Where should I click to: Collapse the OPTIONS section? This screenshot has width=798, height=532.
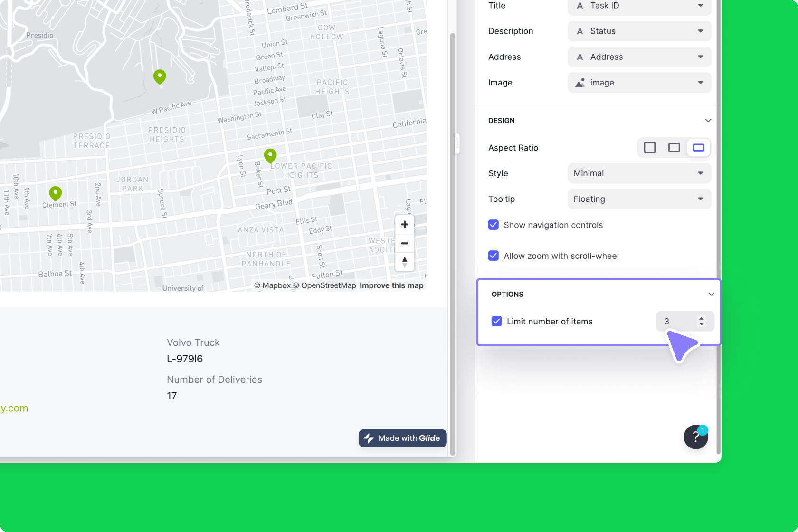tap(711, 294)
